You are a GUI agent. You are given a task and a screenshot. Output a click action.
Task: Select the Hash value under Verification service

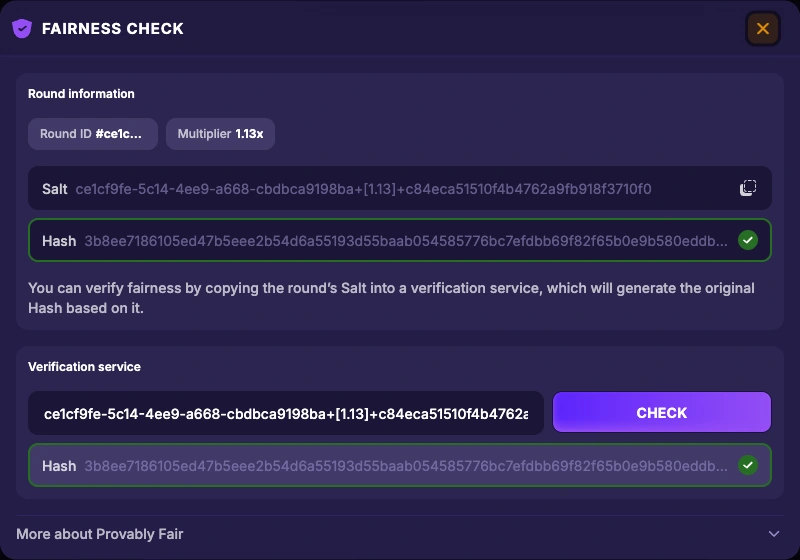[406, 466]
